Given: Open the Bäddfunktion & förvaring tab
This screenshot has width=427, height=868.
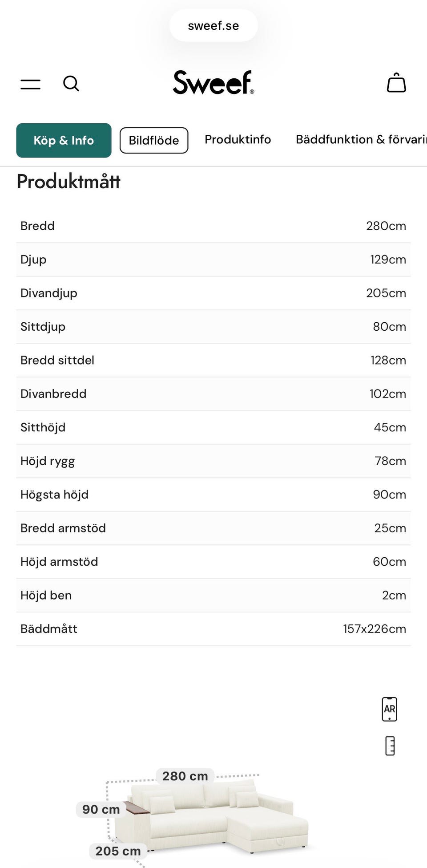Looking at the screenshot, I should point(361,139).
